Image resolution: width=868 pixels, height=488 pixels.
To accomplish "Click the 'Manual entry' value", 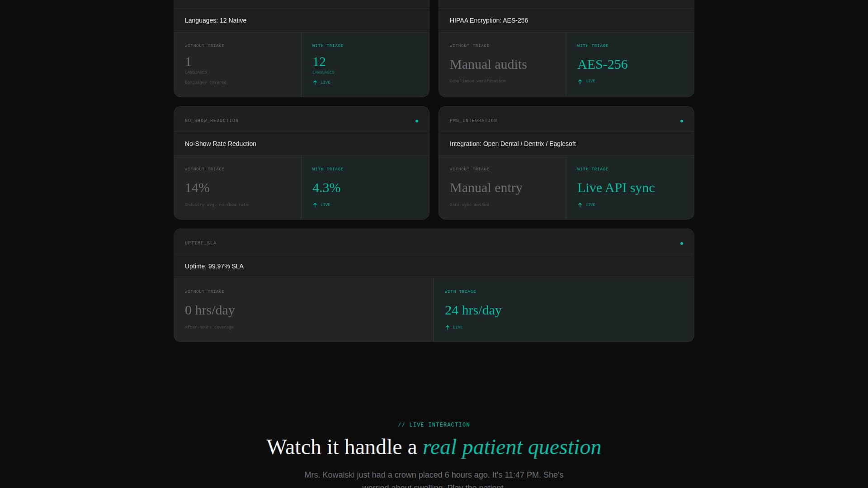I will coord(486,188).
